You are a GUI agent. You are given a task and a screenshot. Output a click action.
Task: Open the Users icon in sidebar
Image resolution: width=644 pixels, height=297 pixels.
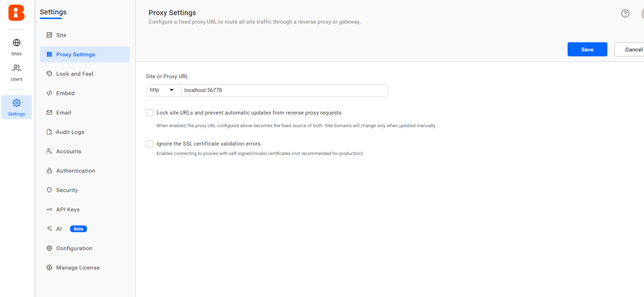click(16, 68)
